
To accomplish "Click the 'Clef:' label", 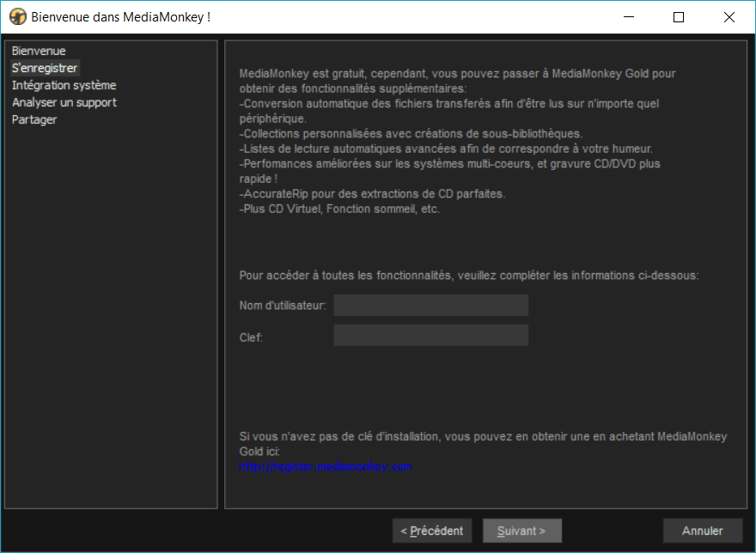I will [x=251, y=337].
